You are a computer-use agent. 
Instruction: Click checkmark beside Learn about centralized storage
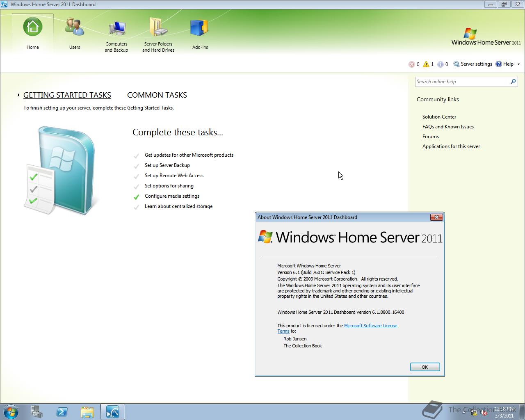(137, 207)
